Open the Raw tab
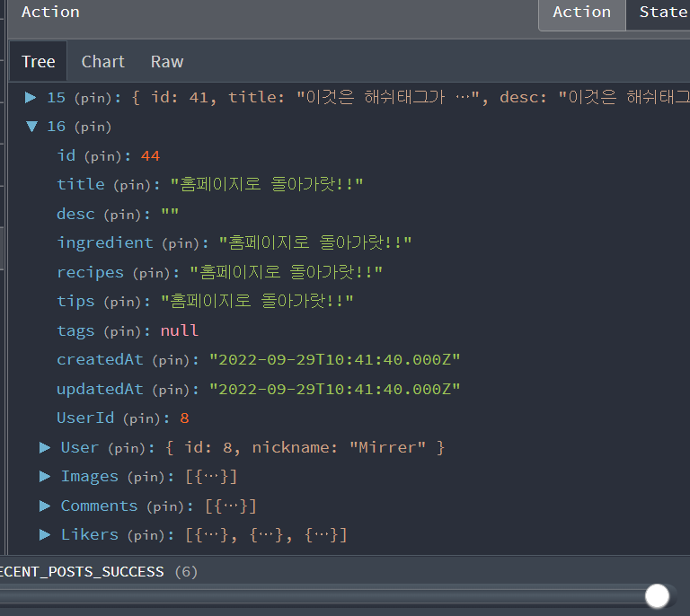This screenshot has width=690, height=616. 167,62
